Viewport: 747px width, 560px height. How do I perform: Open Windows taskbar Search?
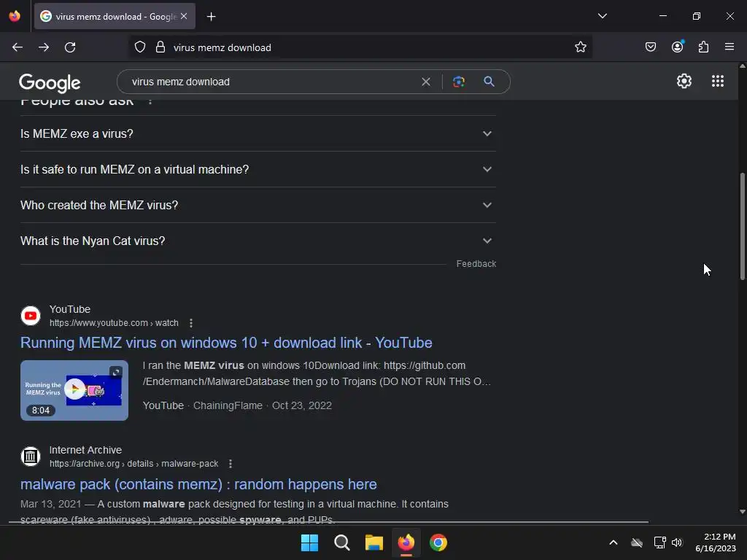341,542
